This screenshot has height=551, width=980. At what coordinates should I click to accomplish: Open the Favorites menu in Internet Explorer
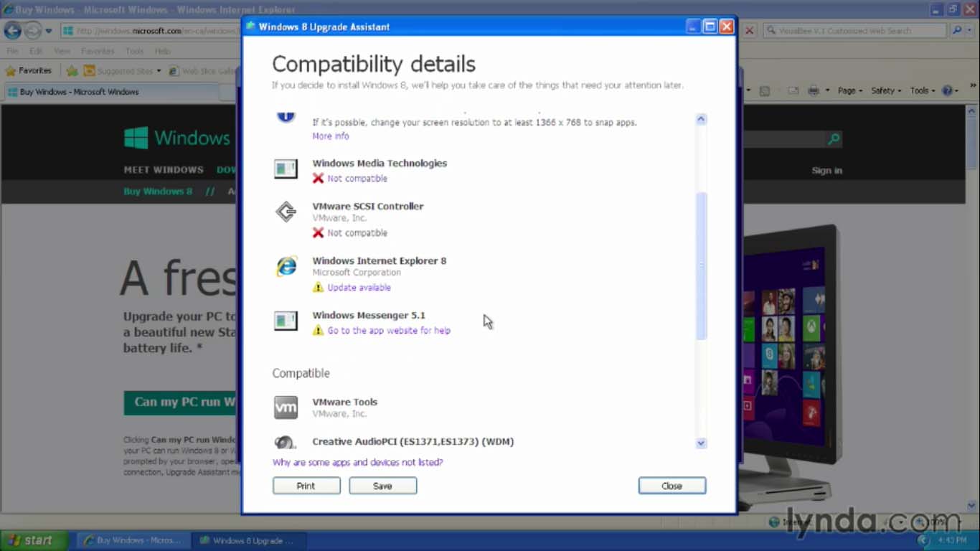(x=98, y=52)
